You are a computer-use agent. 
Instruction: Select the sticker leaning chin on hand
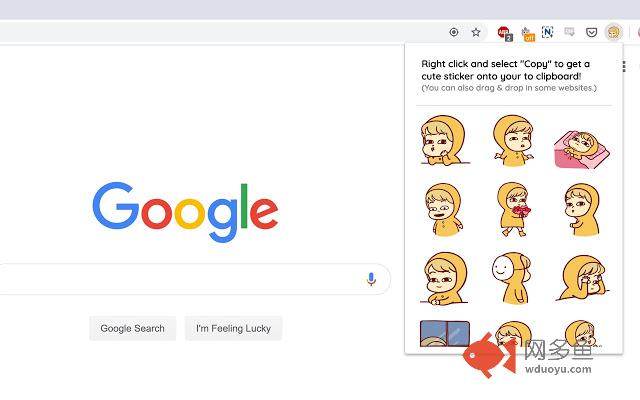444,140
